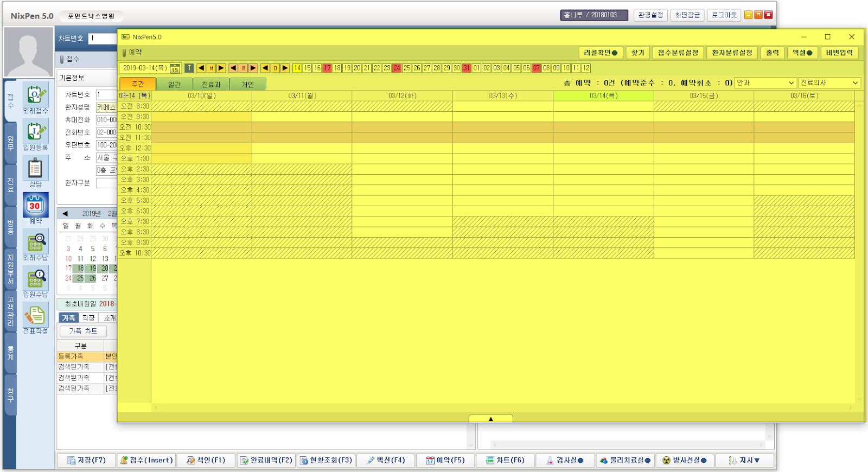
Task: Toggle the 리콜확인 recall check button
Action: tap(600, 53)
